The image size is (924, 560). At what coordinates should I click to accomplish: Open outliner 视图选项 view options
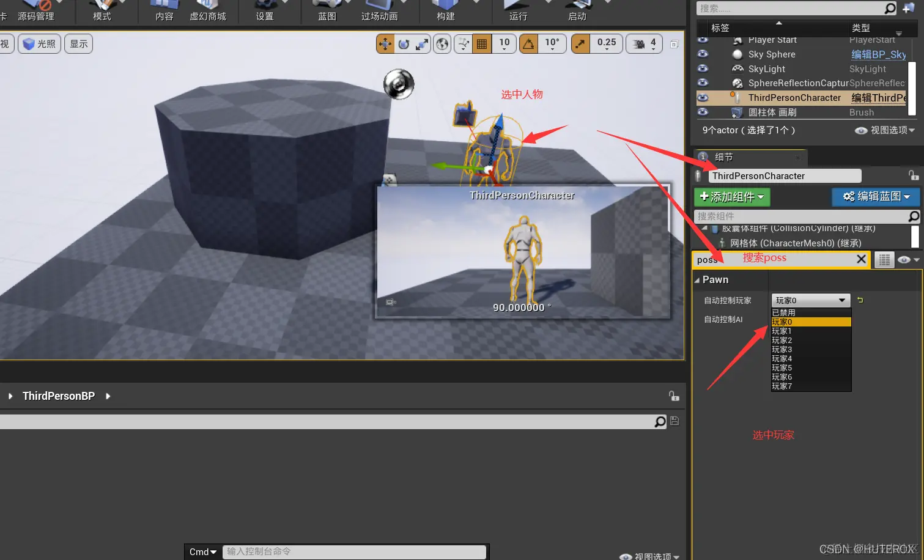[885, 130]
